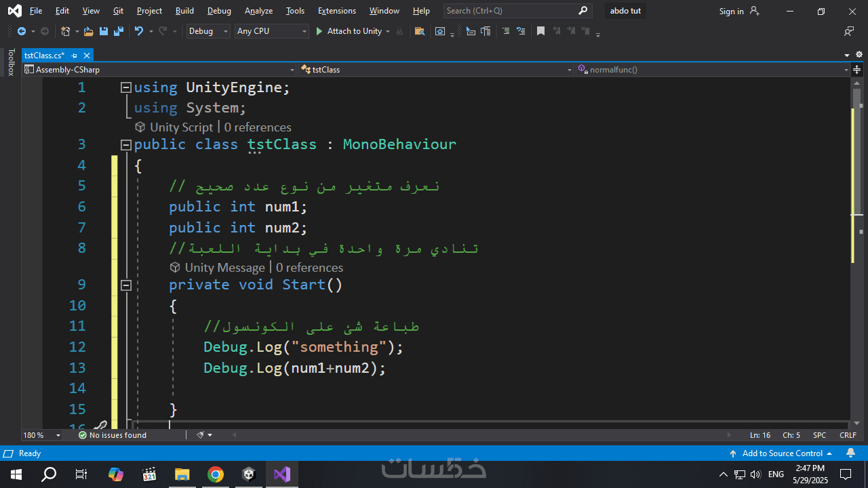Undo the last edit
Image resolution: width=868 pixels, height=488 pixels.
139,31
